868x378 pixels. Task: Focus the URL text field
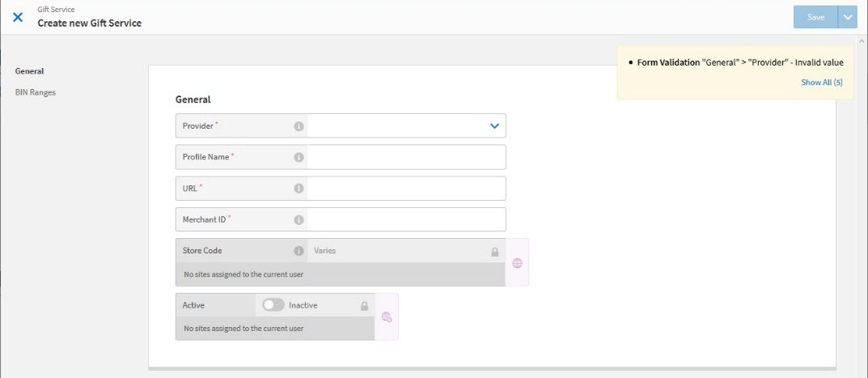coord(406,189)
